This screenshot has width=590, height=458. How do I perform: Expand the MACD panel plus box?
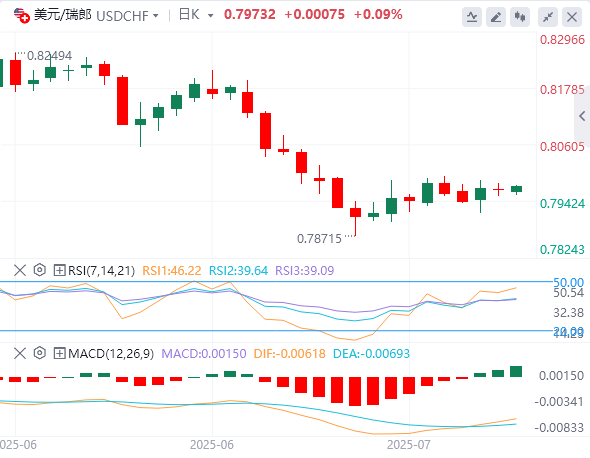(x=59, y=353)
